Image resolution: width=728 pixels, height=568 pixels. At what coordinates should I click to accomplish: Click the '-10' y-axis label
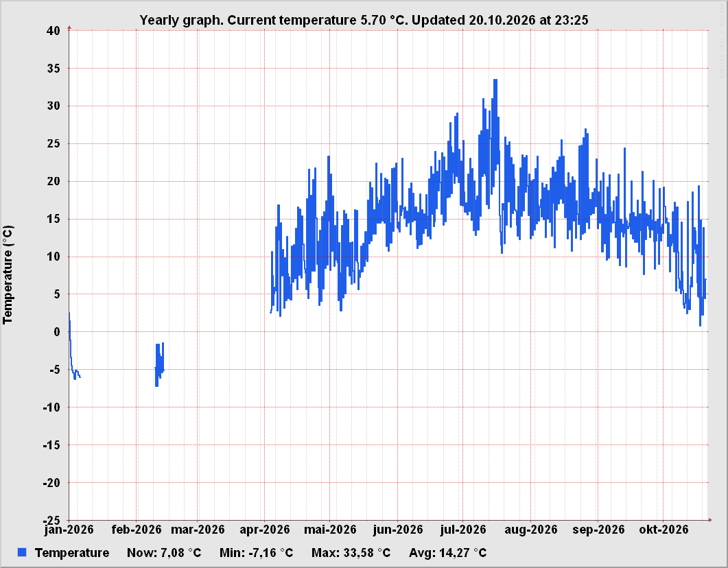pyautogui.click(x=51, y=407)
